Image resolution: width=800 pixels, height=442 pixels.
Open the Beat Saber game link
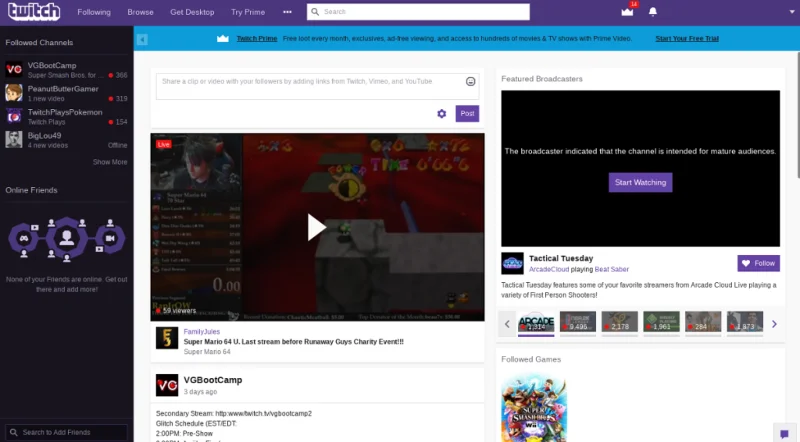point(612,269)
